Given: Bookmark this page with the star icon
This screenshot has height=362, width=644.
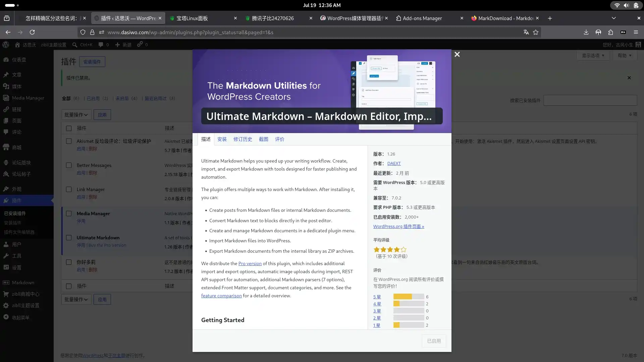Looking at the screenshot, I should (536, 32).
